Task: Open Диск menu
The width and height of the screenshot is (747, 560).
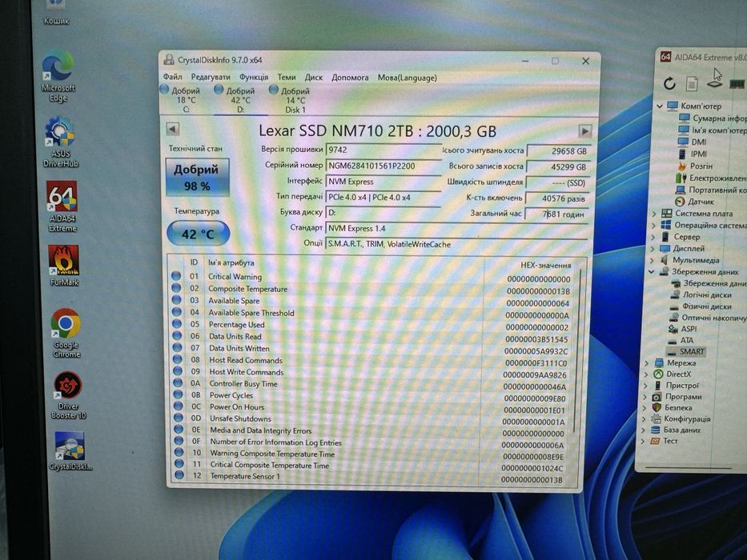Action: 314,77
